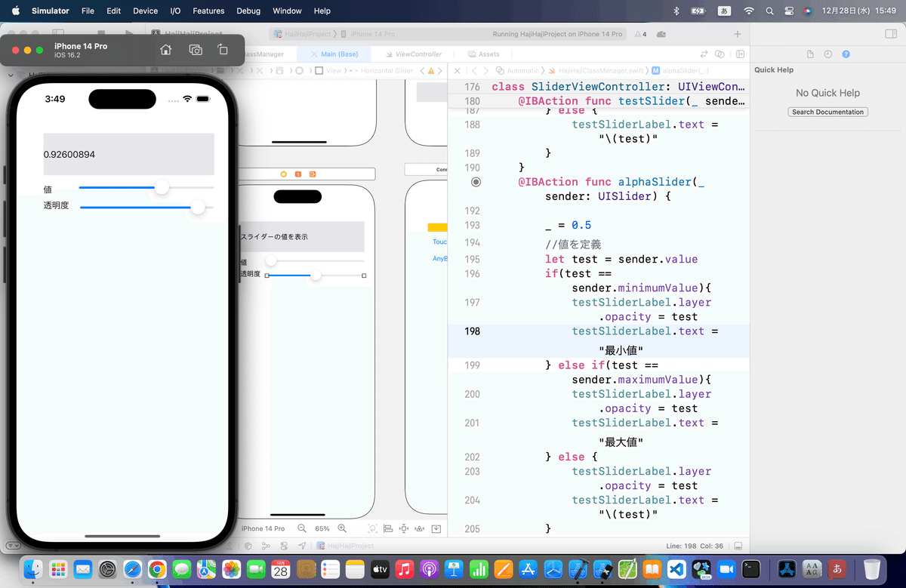Open the Features menu

pyautogui.click(x=208, y=11)
